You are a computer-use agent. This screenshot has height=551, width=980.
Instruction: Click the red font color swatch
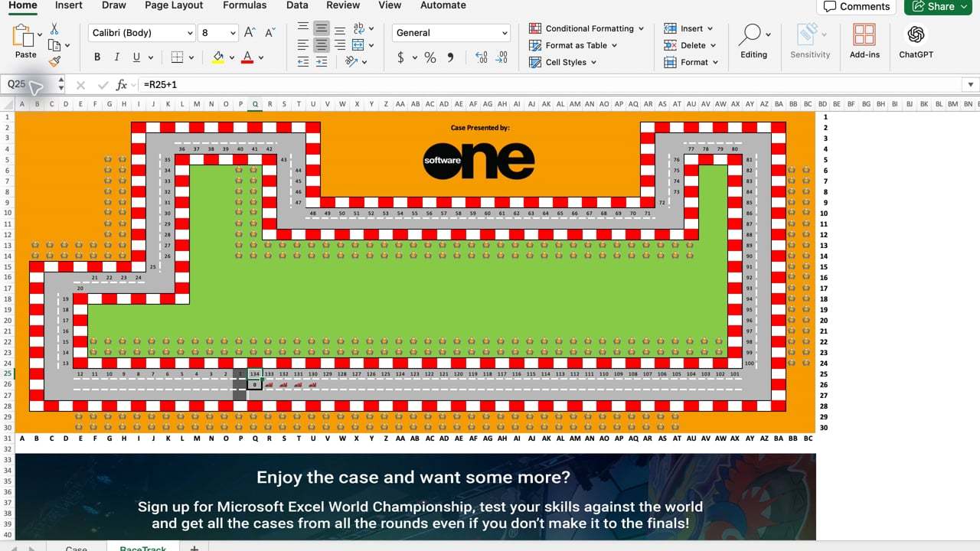pyautogui.click(x=247, y=57)
